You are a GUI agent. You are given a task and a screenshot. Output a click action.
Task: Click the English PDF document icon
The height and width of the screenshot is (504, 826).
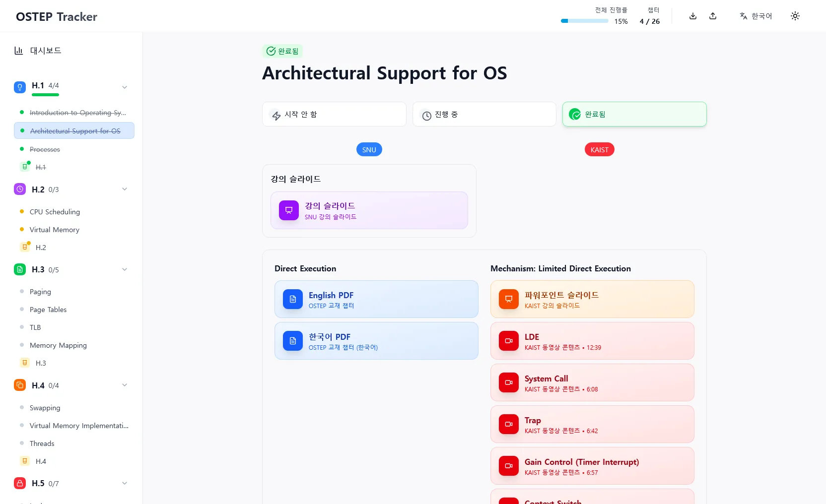coord(293,299)
